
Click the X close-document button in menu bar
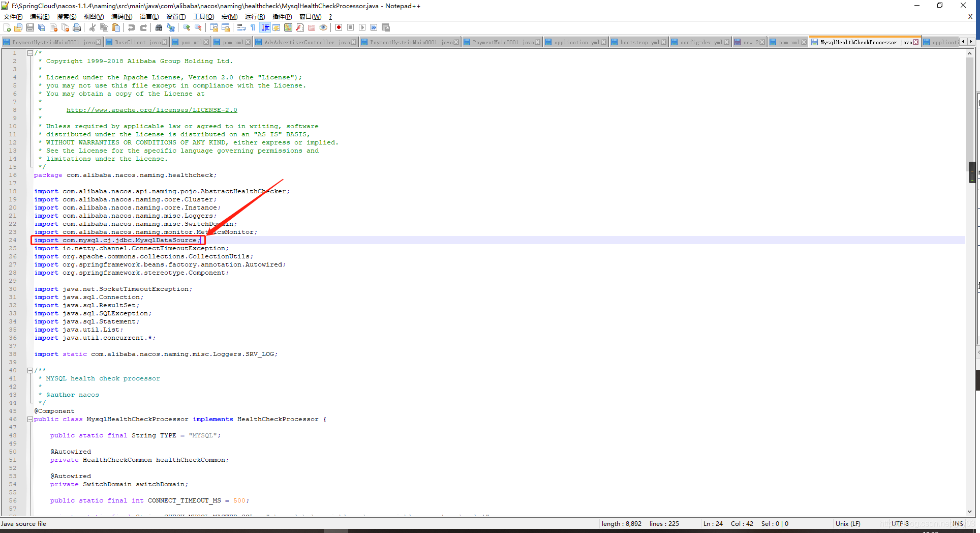970,17
